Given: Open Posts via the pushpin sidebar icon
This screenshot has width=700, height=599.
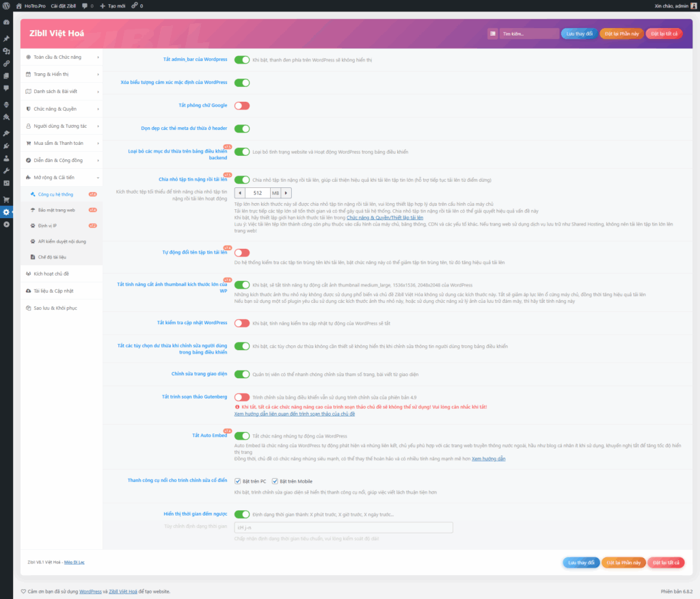Looking at the screenshot, I should coord(6,38).
